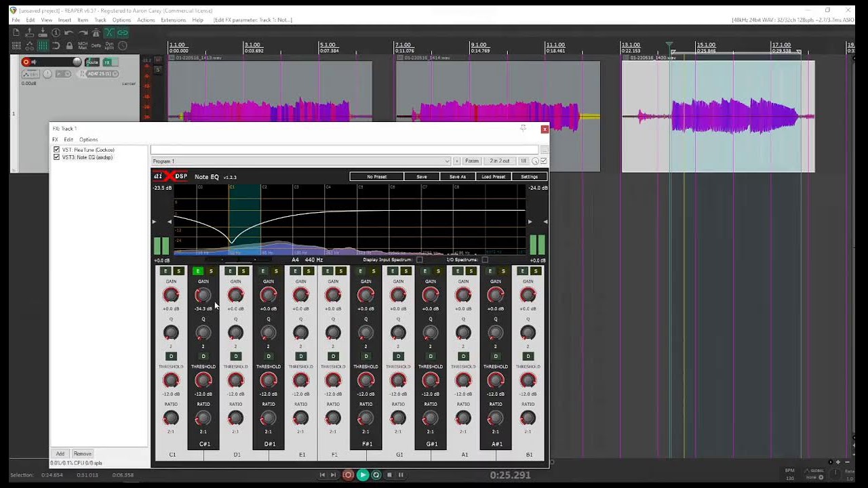Click the B1 RATIO knob
The image size is (868, 488).
click(x=528, y=418)
